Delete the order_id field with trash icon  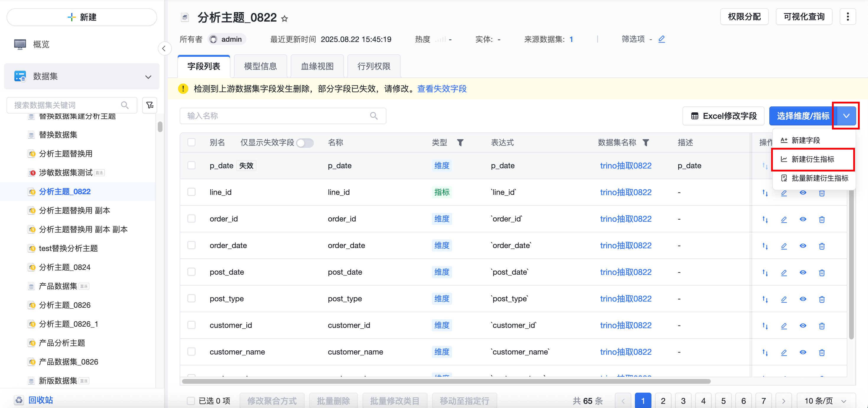[x=822, y=219]
